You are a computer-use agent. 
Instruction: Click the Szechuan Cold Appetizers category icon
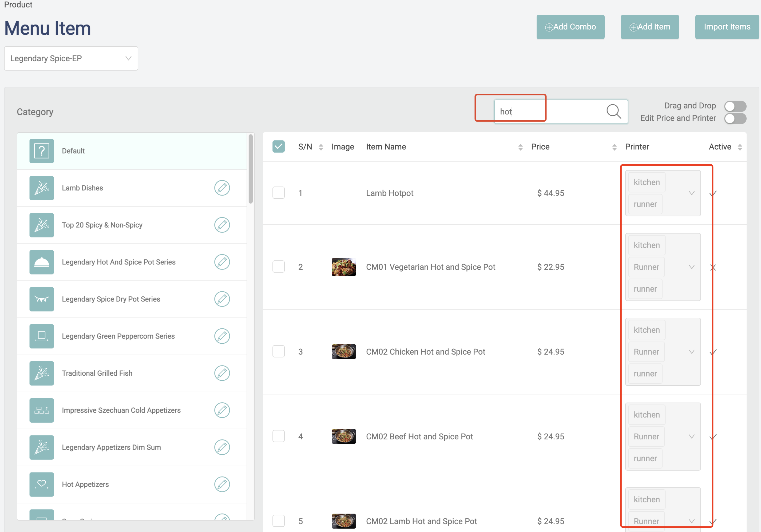pos(41,410)
